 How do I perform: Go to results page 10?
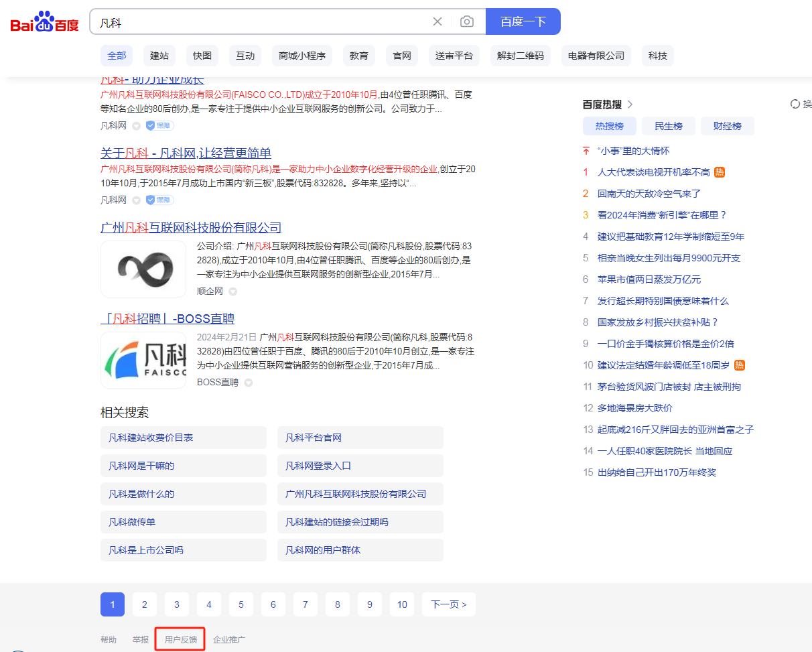click(x=402, y=604)
